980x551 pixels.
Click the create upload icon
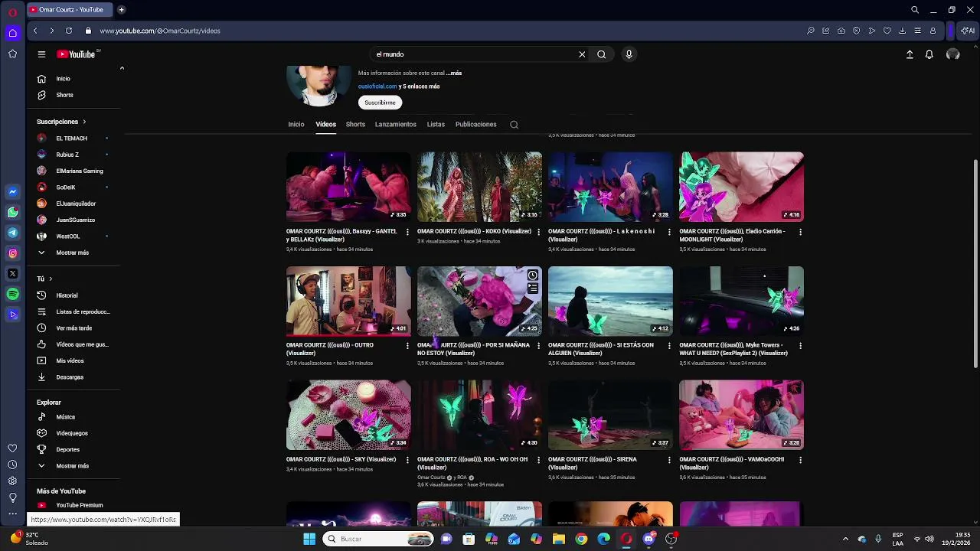(x=910, y=54)
